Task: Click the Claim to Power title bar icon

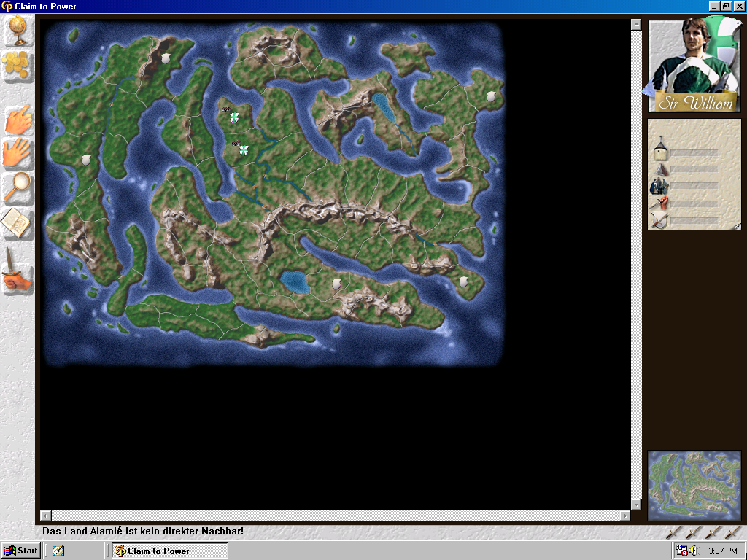Action: click(7, 6)
